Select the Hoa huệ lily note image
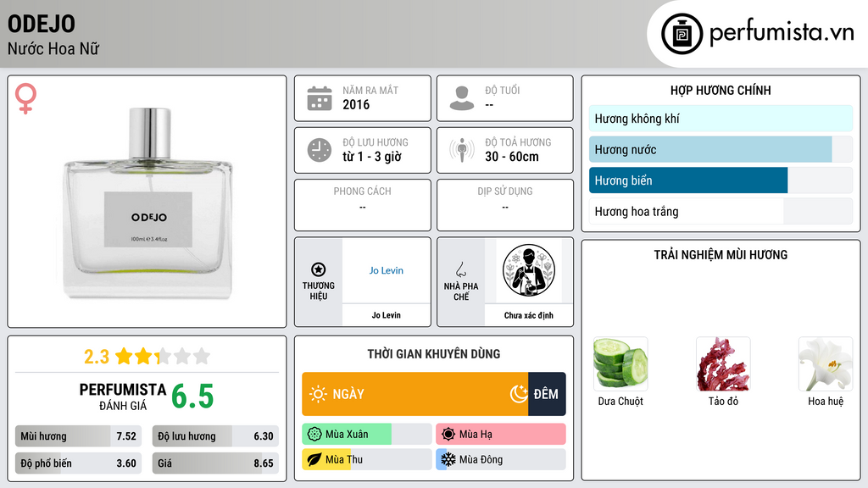 click(x=826, y=364)
